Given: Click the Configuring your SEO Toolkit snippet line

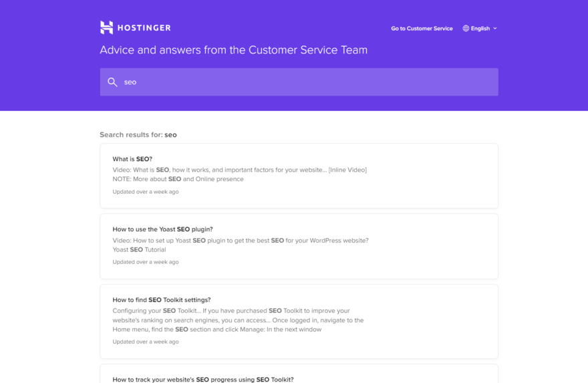Looking at the screenshot, I should pos(231,311).
